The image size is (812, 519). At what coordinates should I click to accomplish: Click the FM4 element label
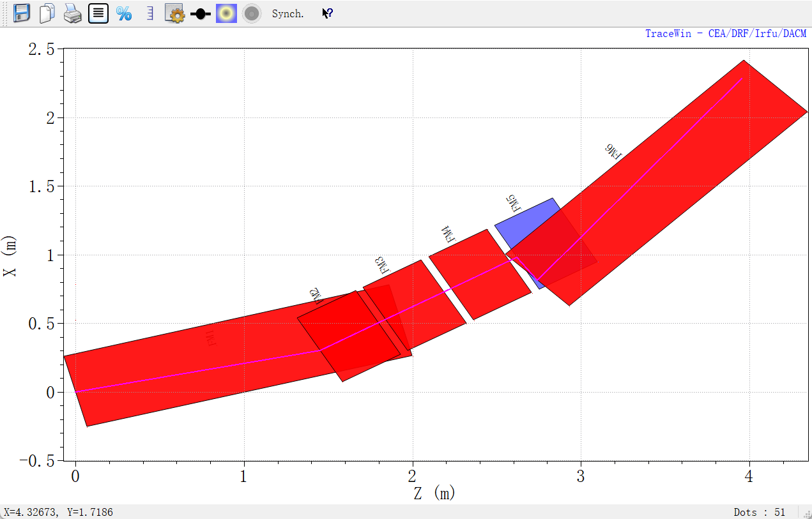[x=448, y=234]
